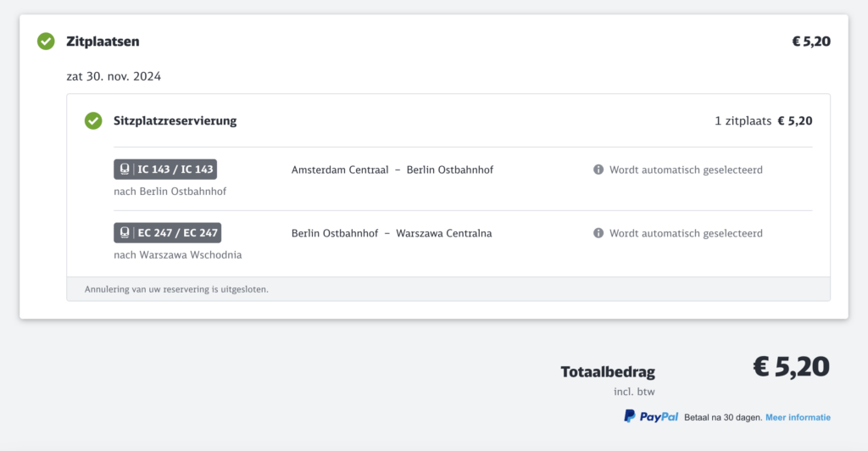868x451 pixels.
Task: Click the Sitzplatzreservierung heading
Action: [x=175, y=121]
